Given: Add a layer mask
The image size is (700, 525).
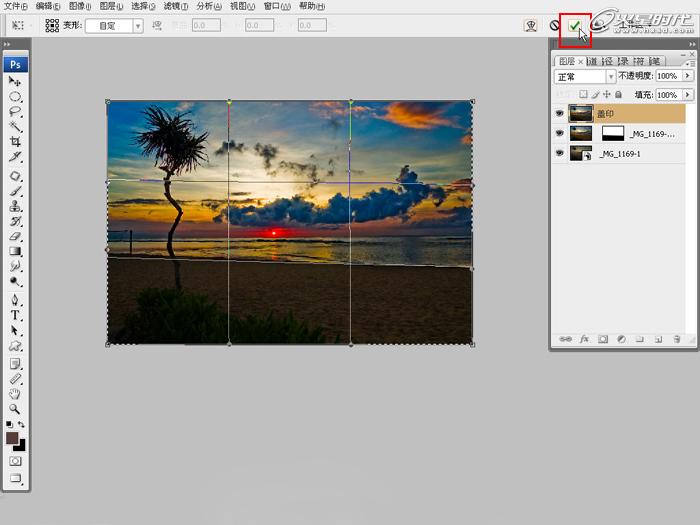Looking at the screenshot, I should pyautogui.click(x=603, y=339).
